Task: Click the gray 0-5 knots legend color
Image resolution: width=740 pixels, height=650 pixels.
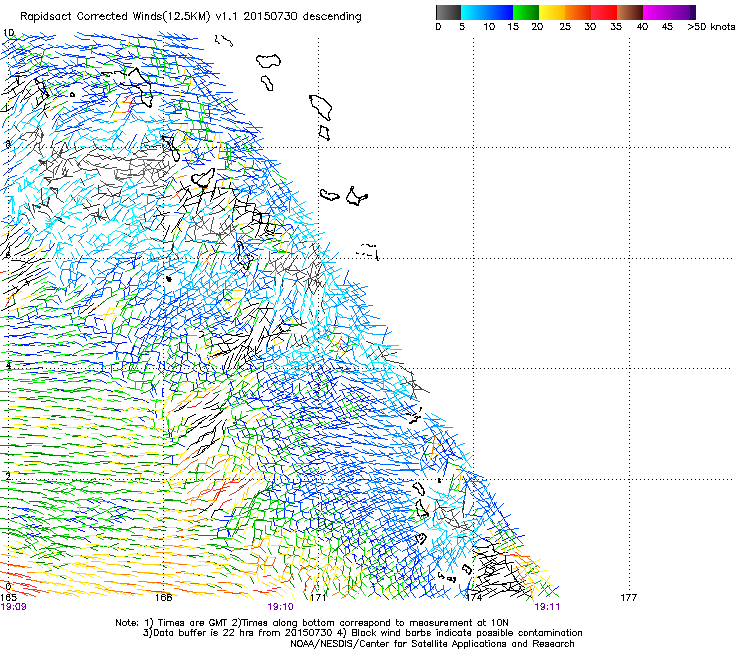Action: coord(448,12)
